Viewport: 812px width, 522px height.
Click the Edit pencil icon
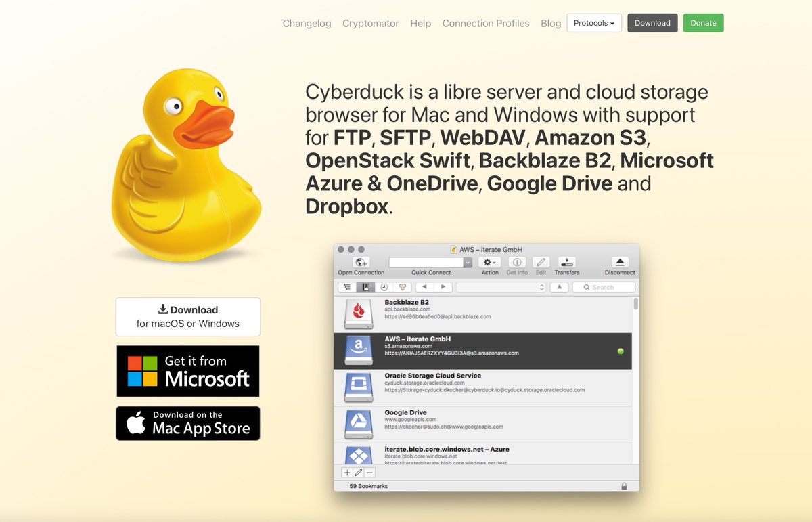[541, 263]
